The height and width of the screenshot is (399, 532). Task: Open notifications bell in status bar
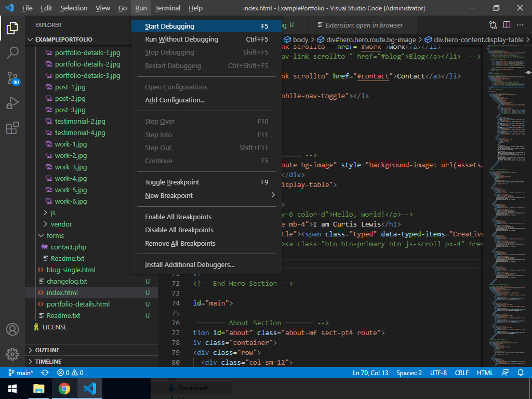point(521,373)
